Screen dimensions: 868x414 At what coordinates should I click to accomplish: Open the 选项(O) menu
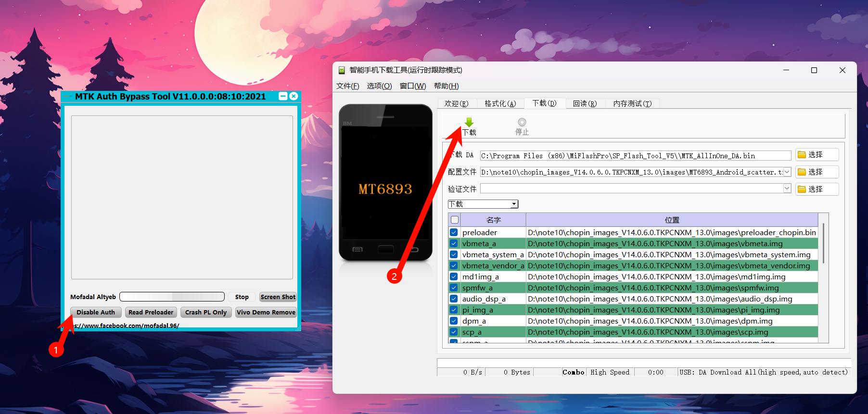(x=379, y=86)
